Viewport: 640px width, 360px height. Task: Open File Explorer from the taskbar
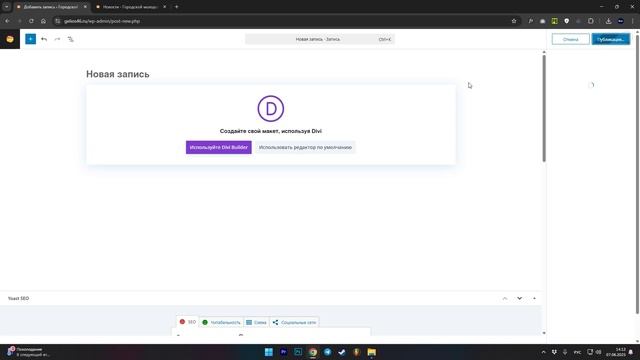(371, 352)
